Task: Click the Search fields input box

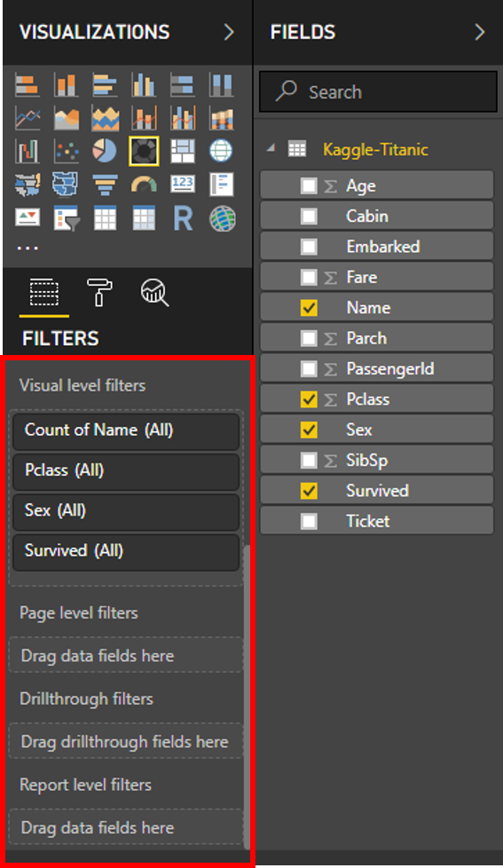Action: pyautogui.click(x=379, y=92)
